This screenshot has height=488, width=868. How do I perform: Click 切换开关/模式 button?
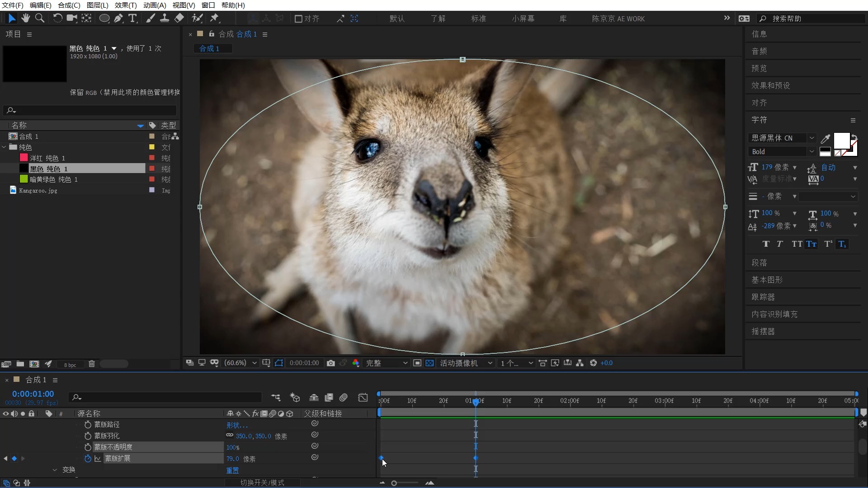pyautogui.click(x=262, y=483)
